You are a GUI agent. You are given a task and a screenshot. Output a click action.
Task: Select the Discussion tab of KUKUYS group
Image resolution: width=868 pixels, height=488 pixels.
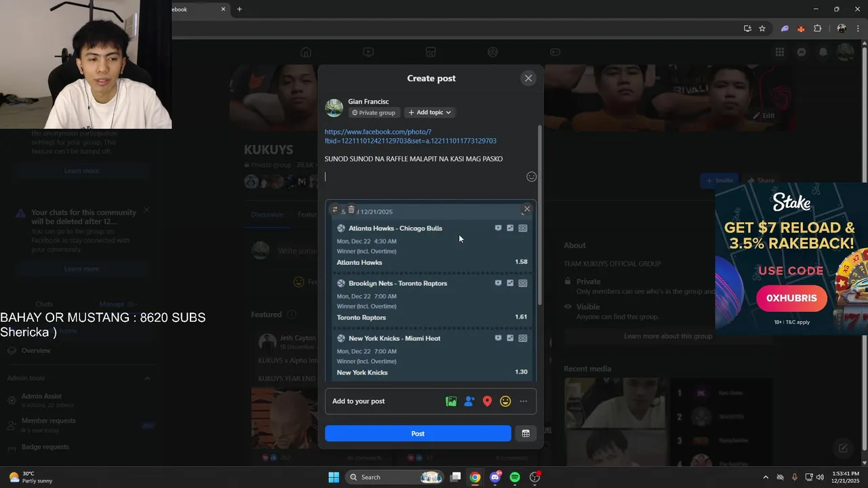267,215
